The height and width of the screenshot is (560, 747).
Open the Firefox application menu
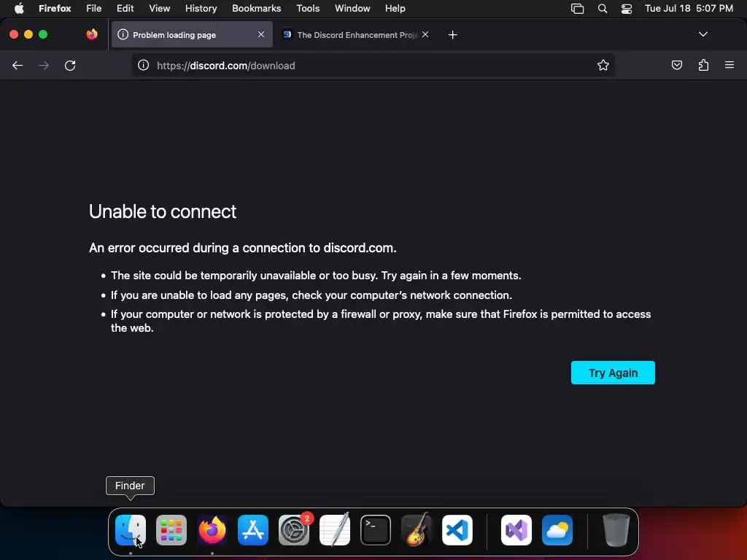(x=55, y=9)
